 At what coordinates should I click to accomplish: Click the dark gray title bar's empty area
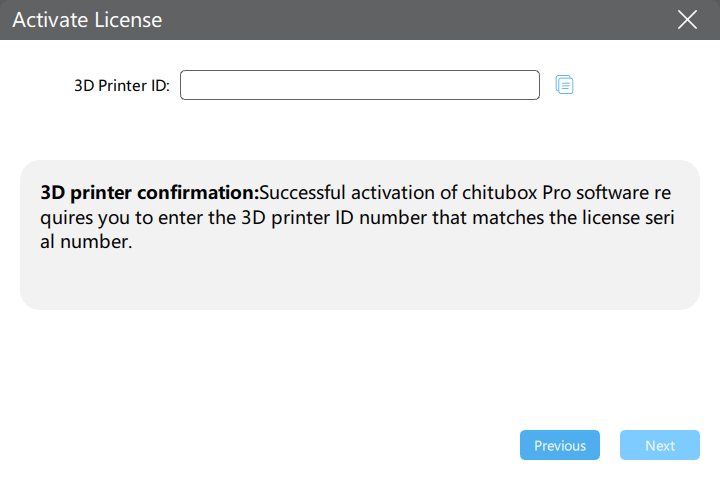(x=413, y=20)
